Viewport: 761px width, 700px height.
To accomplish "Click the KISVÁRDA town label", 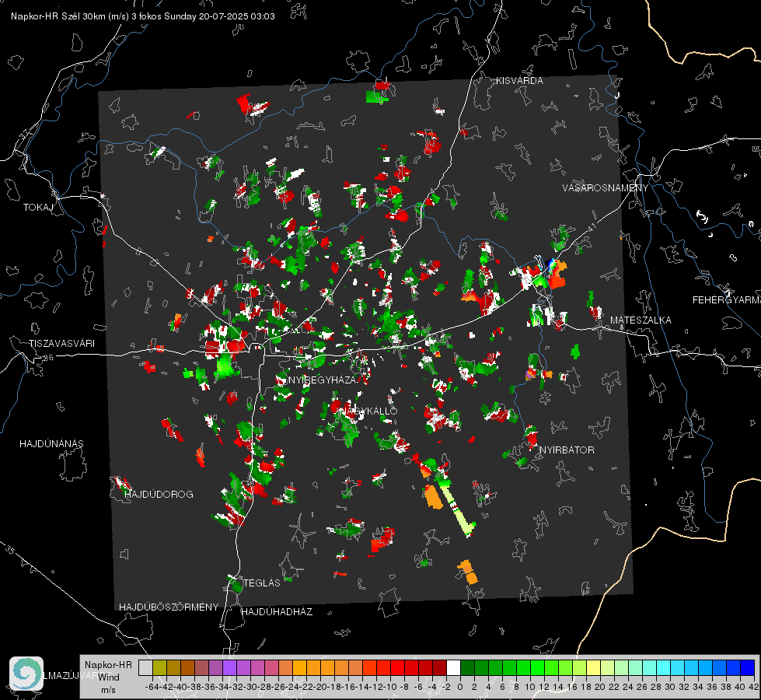I will point(519,81).
